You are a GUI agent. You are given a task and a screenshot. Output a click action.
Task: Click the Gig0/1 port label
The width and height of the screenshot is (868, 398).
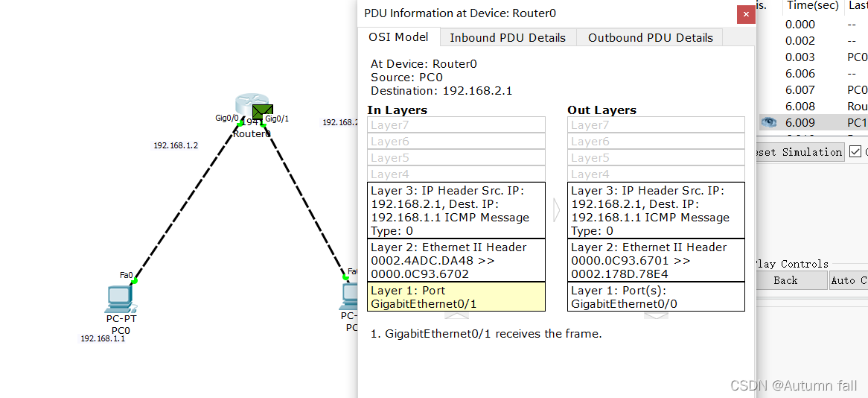tap(277, 118)
